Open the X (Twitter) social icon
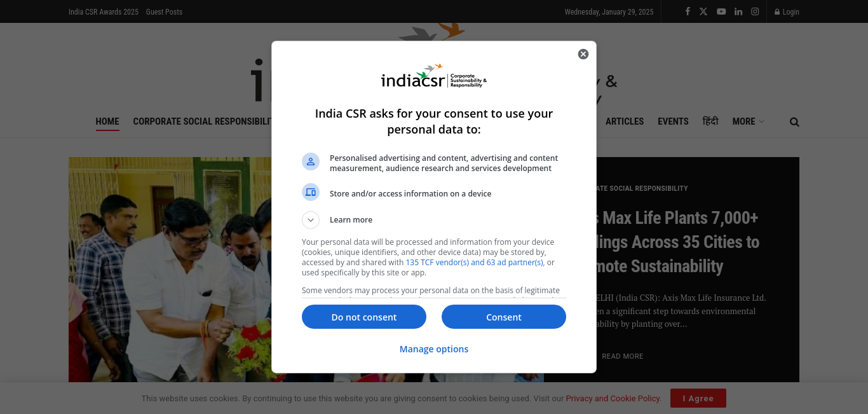The width and height of the screenshot is (868, 414). pyautogui.click(x=703, y=11)
